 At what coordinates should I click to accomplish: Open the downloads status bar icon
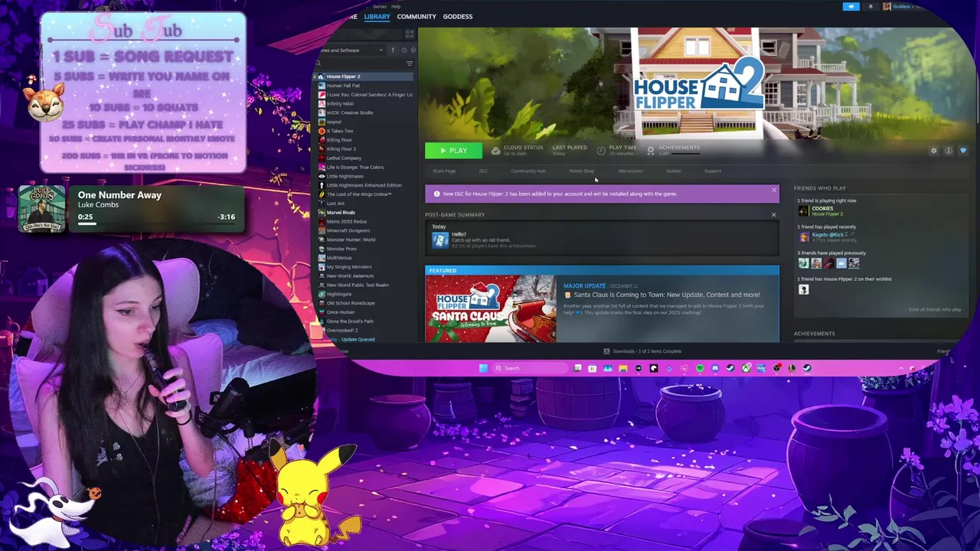coord(606,351)
